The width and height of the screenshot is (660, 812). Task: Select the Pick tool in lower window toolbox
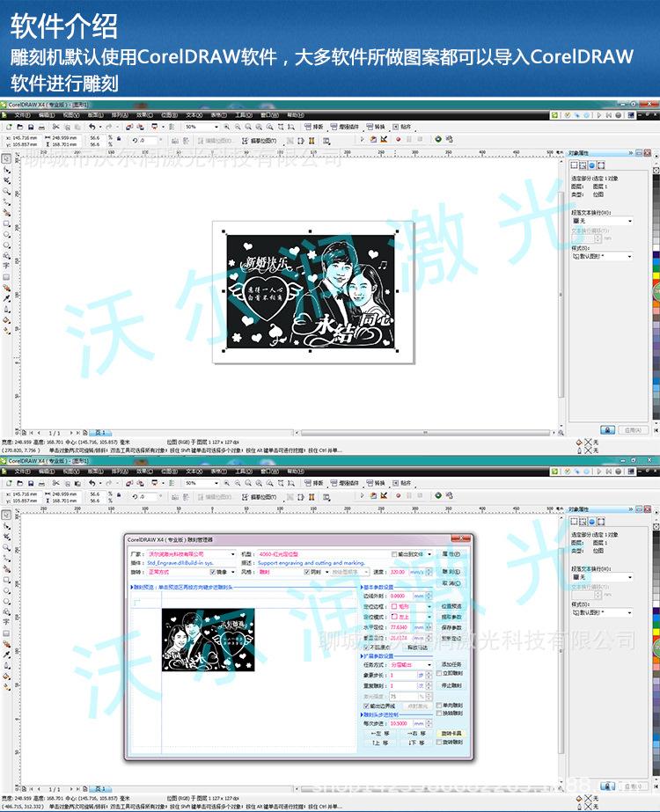pos(7,516)
